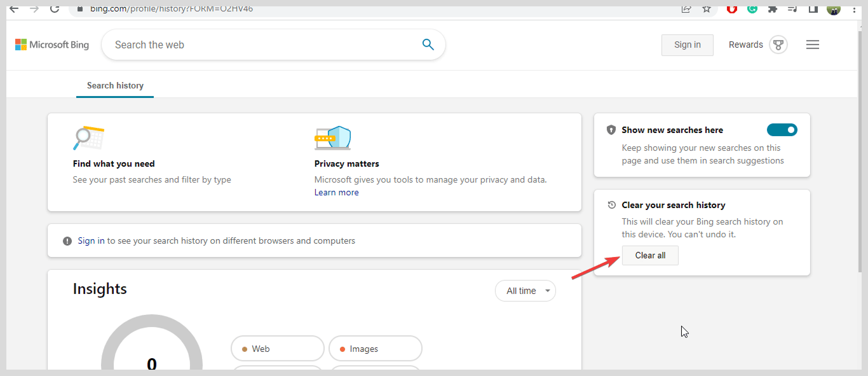This screenshot has height=376, width=868.
Task: Click the search magnifier icon
Action: 428,45
